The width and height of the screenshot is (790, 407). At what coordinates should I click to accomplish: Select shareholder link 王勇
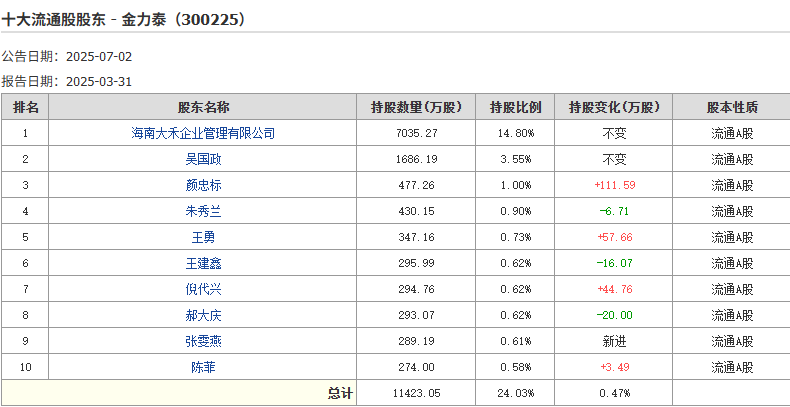(x=203, y=237)
